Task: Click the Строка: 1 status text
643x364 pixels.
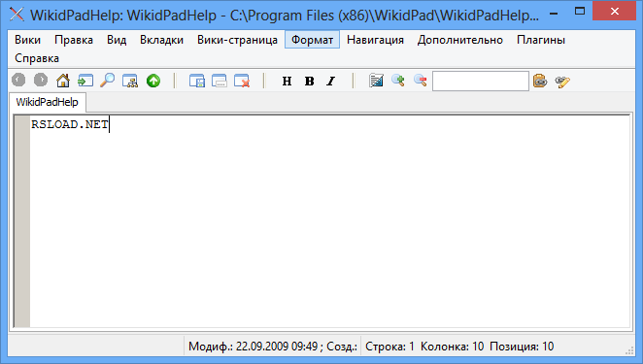Action: [x=389, y=347]
